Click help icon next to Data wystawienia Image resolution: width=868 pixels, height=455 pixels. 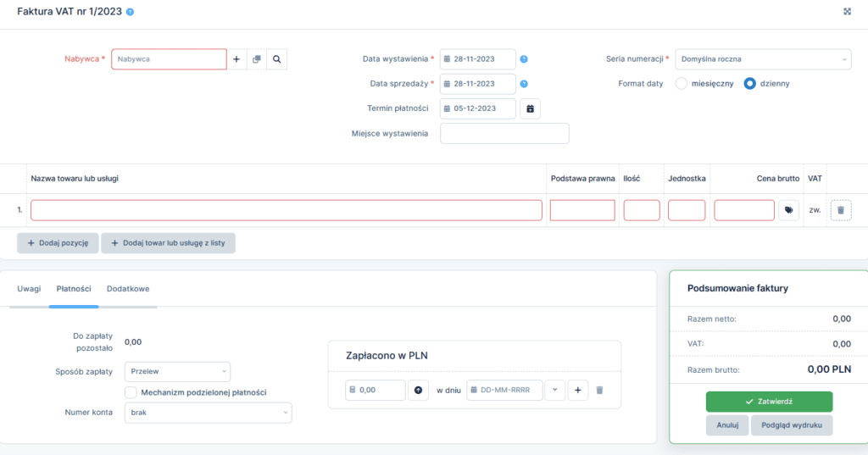(x=524, y=59)
